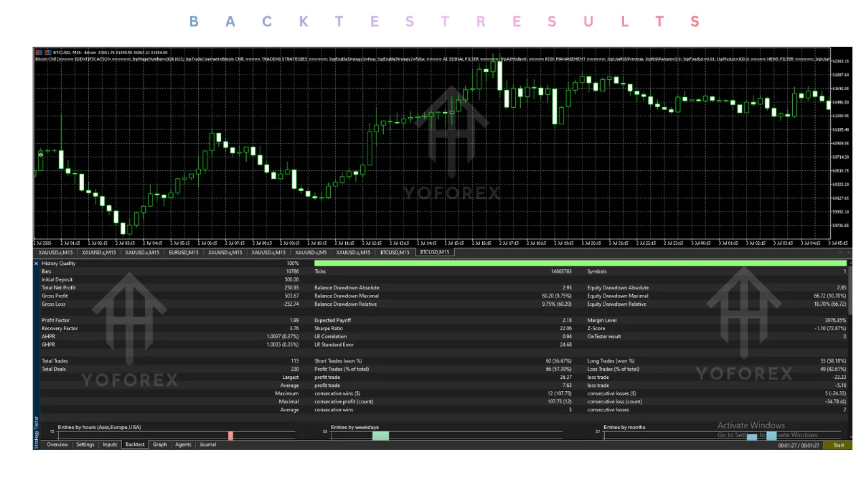Click the 00:01:27 / 00:01:27 elapsed time readout
Screen dimensions: 868x488
tap(798, 445)
